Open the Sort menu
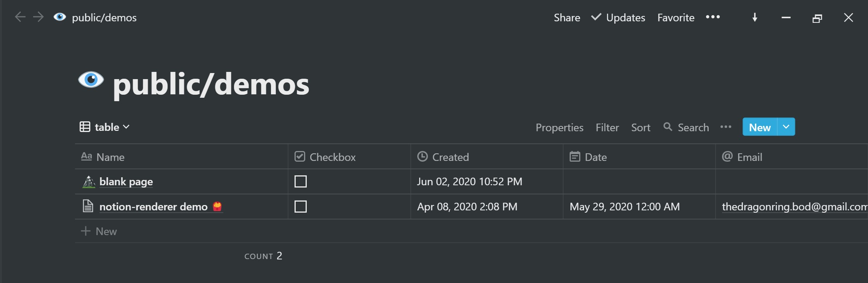 (x=641, y=127)
